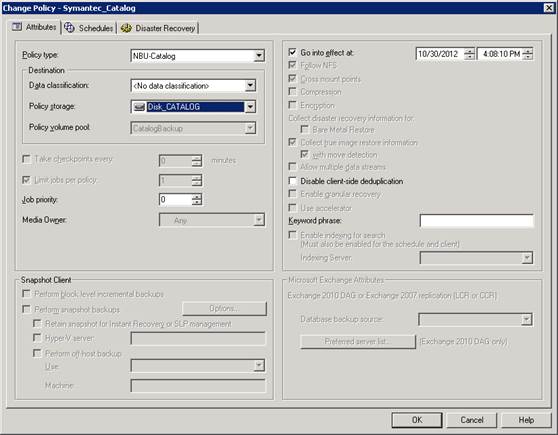Toggle Limit jobs per policy checkbox

(26, 180)
